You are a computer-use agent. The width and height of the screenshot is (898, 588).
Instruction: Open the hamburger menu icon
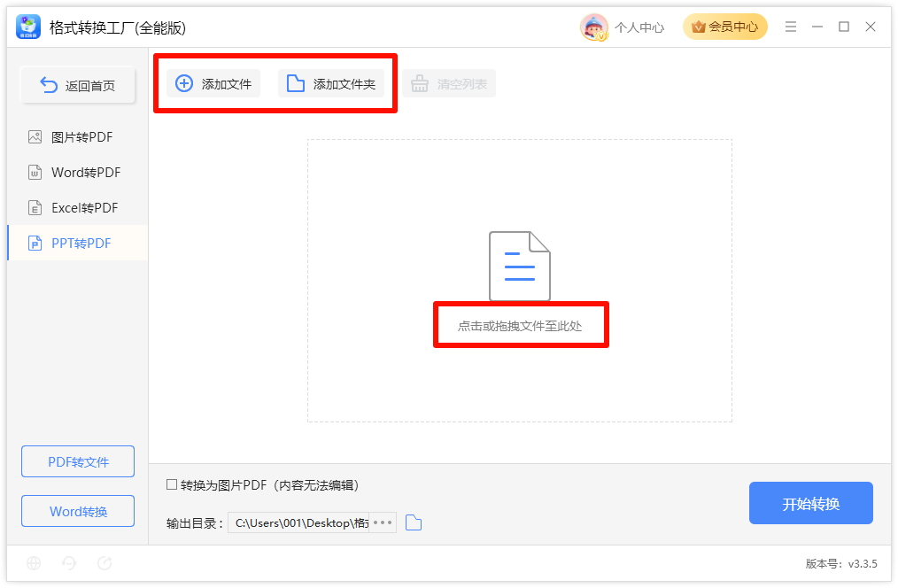click(791, 27)
